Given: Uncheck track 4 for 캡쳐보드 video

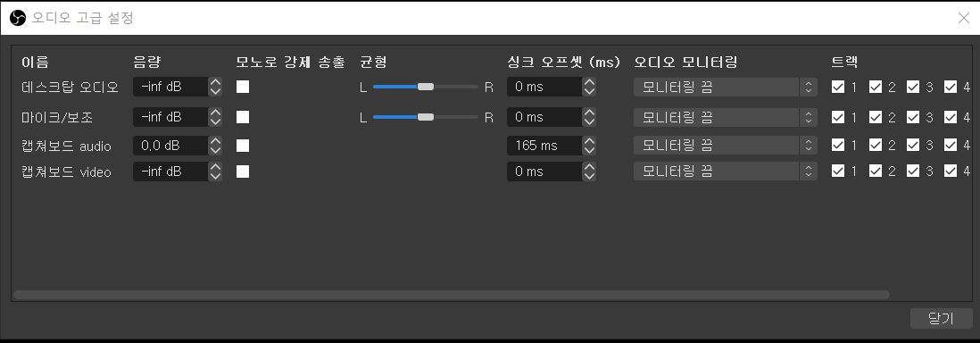Looking at the screenshot, I should 950,171.
